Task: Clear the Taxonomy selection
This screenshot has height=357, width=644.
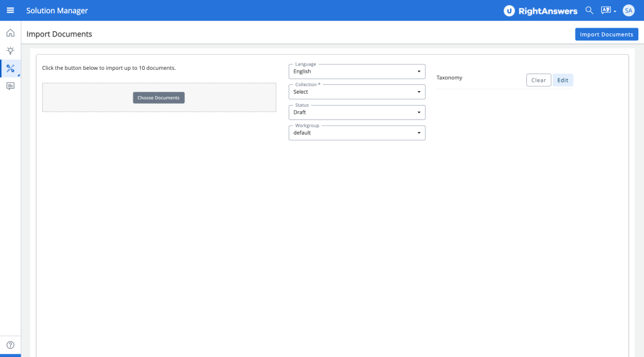Action: coord(538,80)
